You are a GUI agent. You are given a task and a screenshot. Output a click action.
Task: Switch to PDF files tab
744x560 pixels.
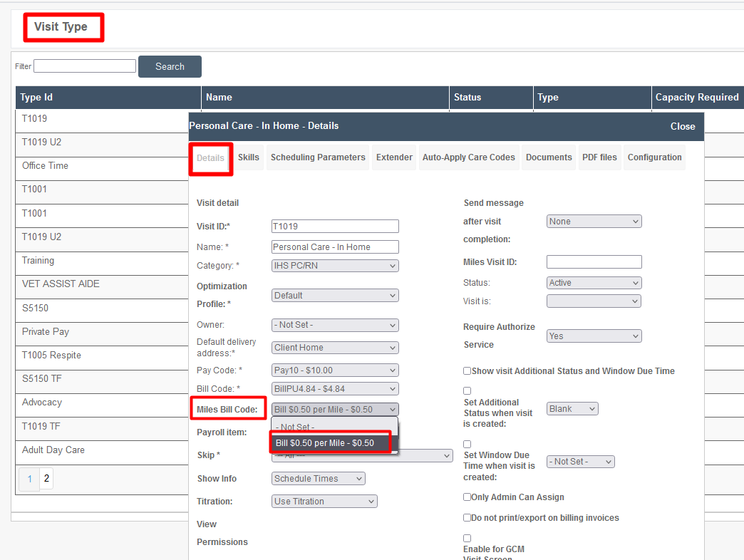[x=600, y=157]
